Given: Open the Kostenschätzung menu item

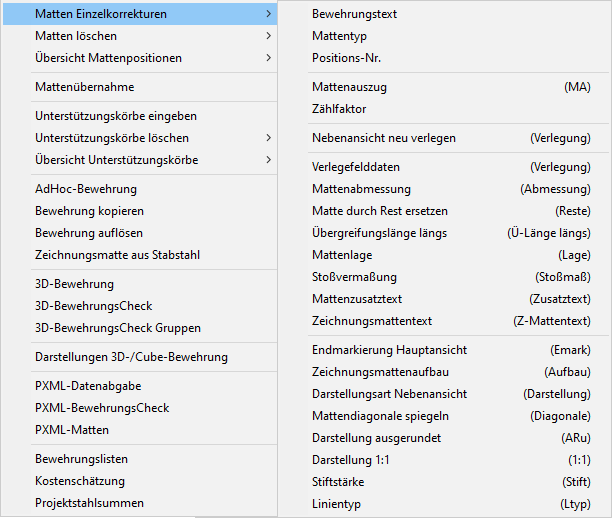Looking at the screenshot, I should 140,481.
